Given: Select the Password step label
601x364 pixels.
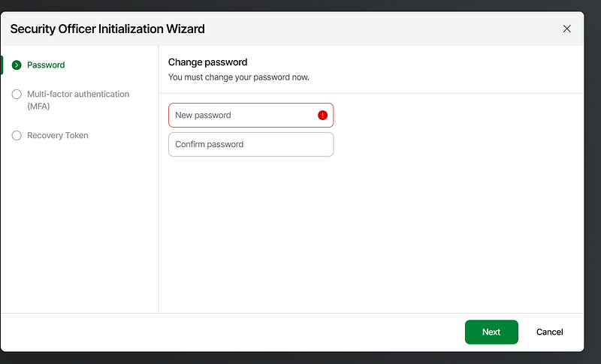Looking at the screenshot, I should (46, 65).
